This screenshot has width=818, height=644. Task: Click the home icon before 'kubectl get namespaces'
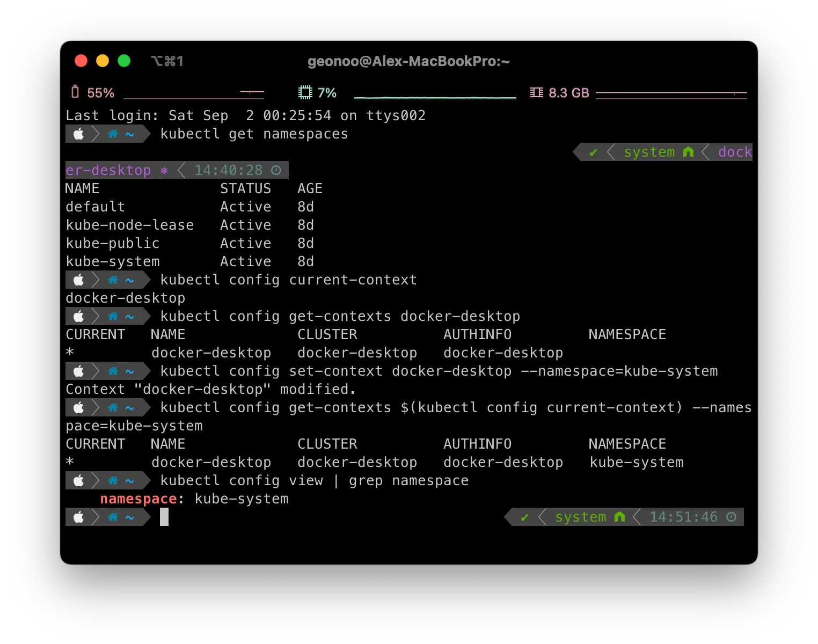pos(113,134)
